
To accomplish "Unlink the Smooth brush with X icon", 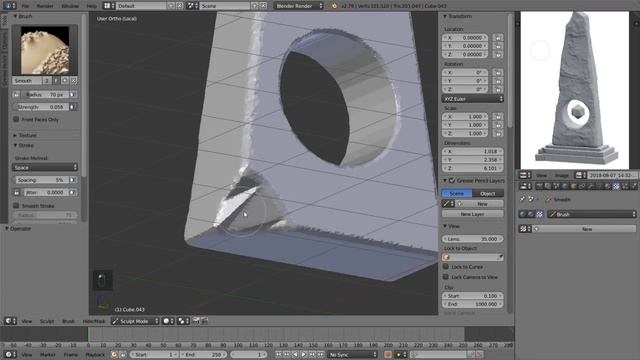I will coord(73,81).
